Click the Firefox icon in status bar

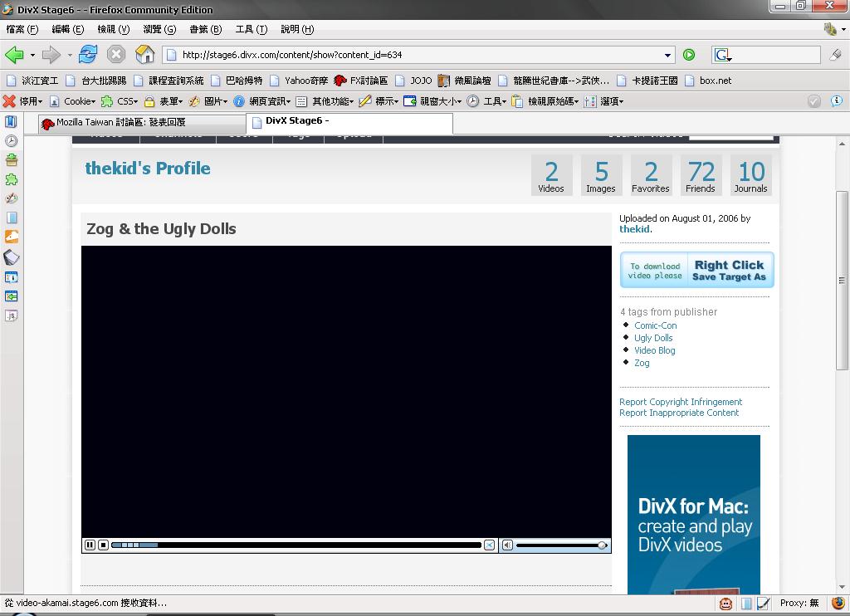tap(838, 604)
